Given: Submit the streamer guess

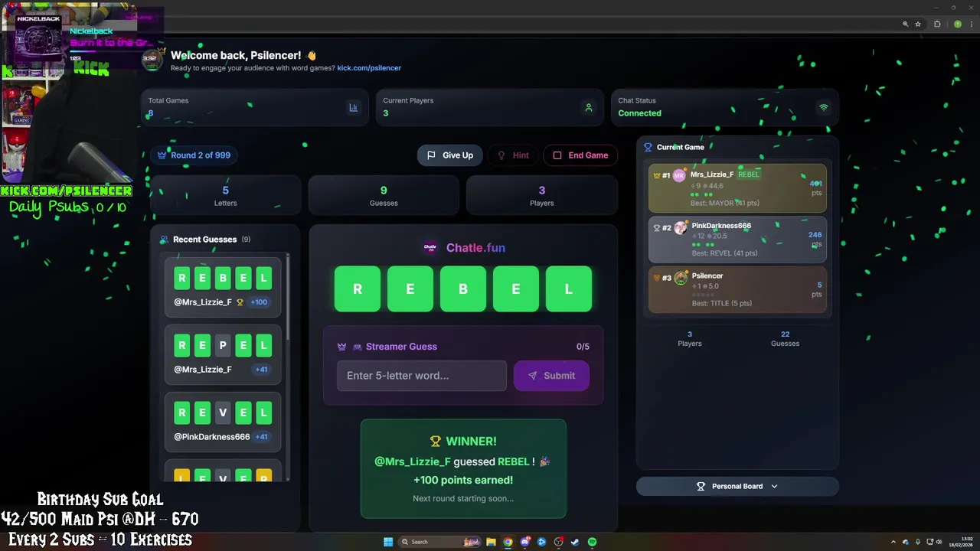Looking at the screenshot, I should coord(551,376).
